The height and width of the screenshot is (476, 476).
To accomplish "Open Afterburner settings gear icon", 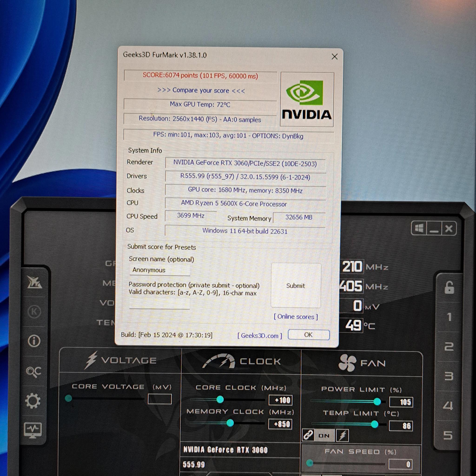I will (33, 401).
